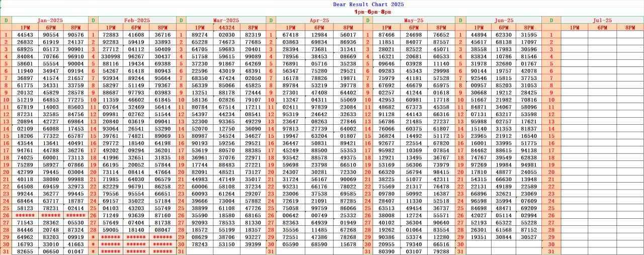Select the value 30527 in June row 29
This screenshot has width=644, height=255.
pyautogui.click(x=529, y=237)
